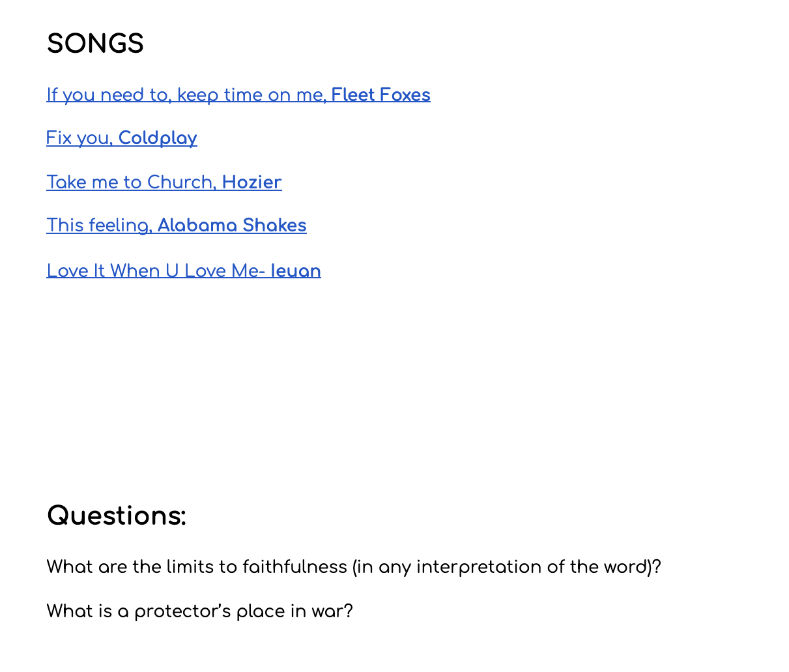Click the SONGS heading
The height and width of the screenshot is (672, 789).
pos(95,44)
